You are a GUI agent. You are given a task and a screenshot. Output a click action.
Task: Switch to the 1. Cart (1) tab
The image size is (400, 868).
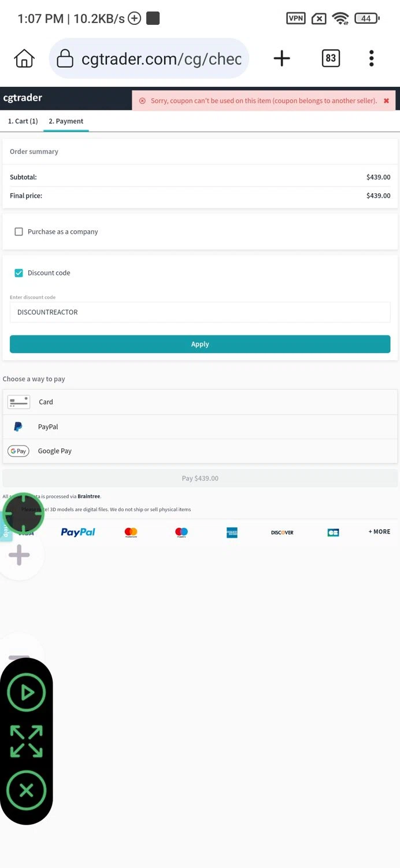click(x=23, y=121)
